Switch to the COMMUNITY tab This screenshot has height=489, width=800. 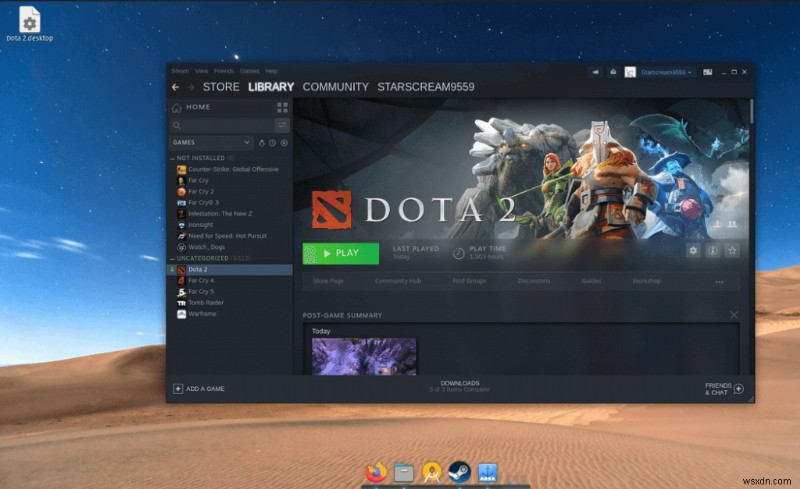tap(335, 87)
